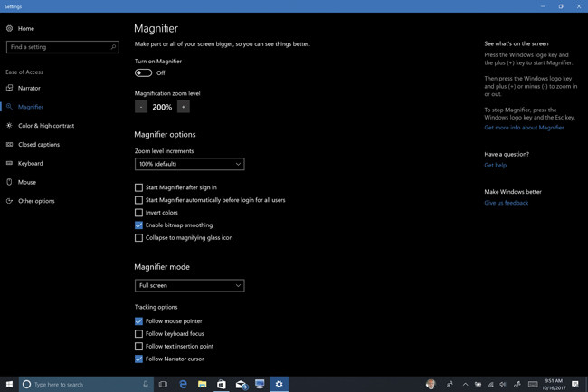Viewport: 588px width, 392px height.
Task: Open Microsoft Store from taskbar
Action: point(222,384)
